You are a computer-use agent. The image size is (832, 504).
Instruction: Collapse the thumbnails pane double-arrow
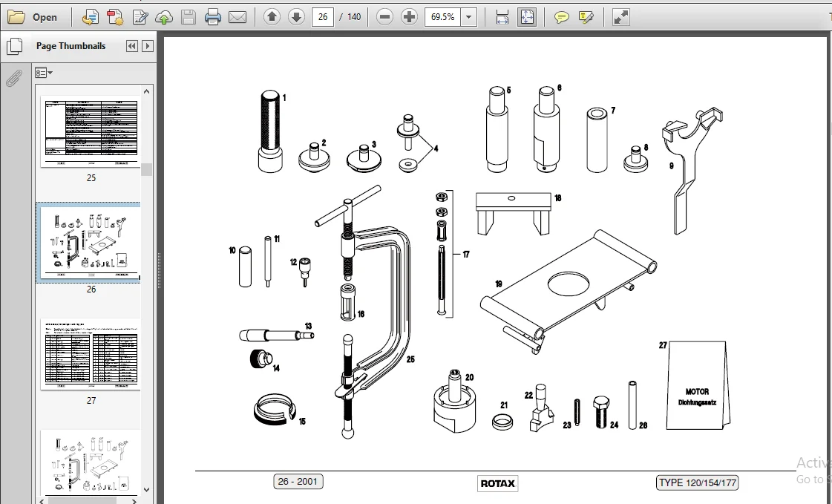[131, 46]
